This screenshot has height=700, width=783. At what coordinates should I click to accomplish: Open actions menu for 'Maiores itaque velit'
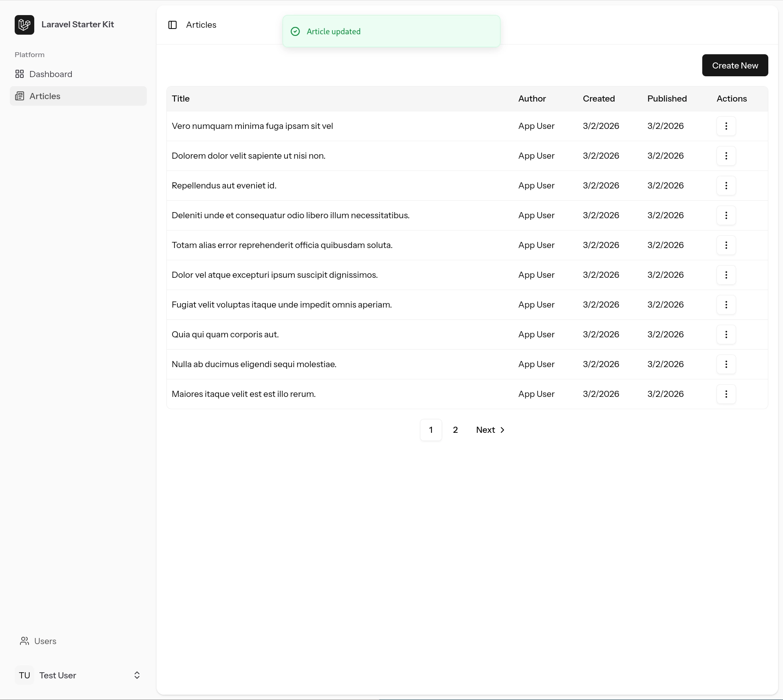726,394
